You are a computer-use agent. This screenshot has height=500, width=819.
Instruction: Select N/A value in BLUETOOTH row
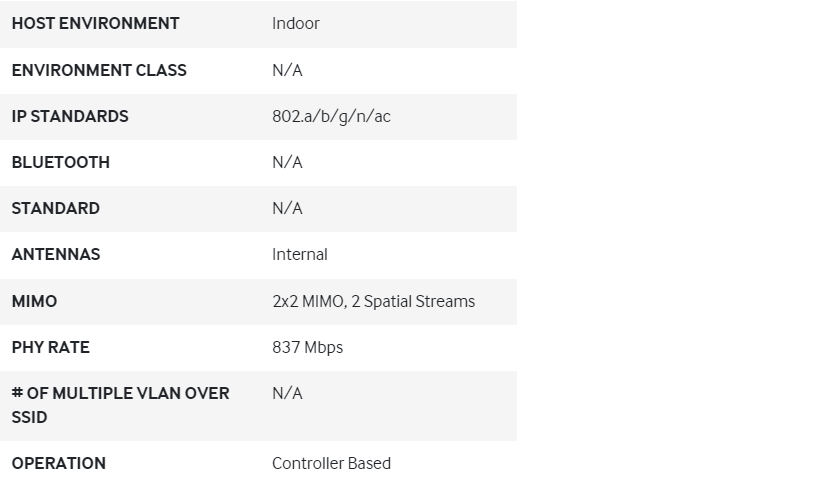click(x=287, y=162)
